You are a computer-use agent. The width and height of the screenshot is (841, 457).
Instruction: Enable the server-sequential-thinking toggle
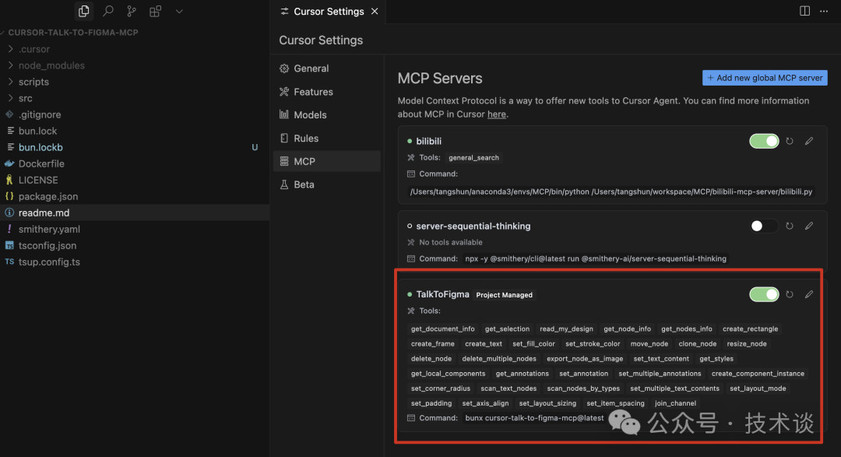click(764, 226)
